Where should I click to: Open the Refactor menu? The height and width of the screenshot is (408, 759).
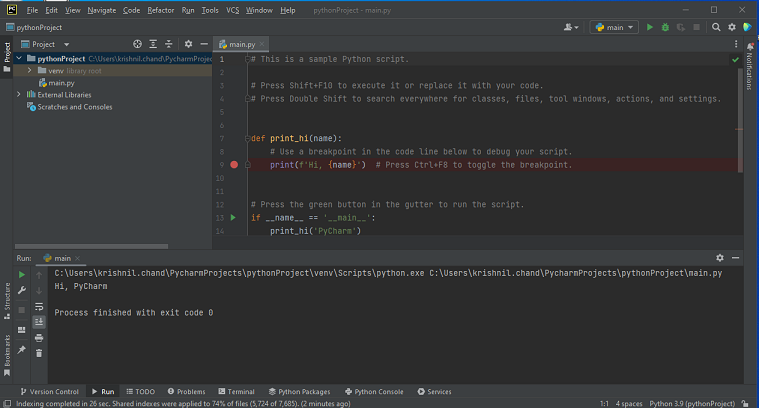pyautogui.click(x=161, y=10)
